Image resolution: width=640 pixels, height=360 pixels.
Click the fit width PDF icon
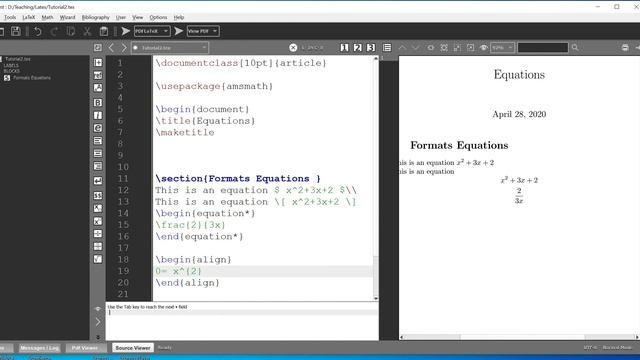[431, 48]
